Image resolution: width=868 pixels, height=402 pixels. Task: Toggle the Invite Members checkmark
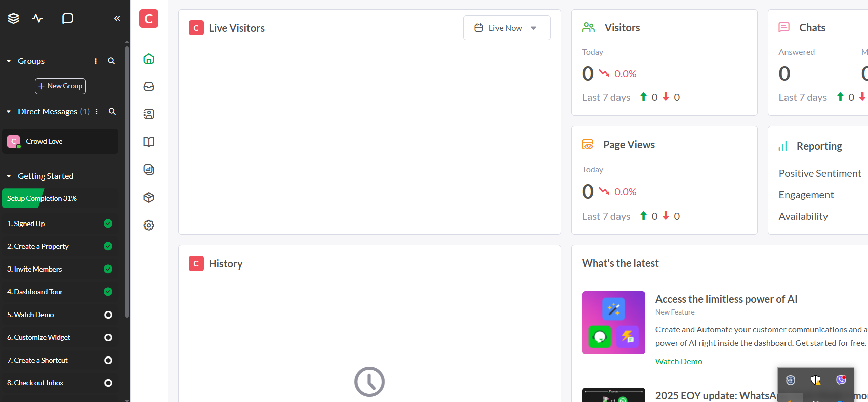[108, 269]
